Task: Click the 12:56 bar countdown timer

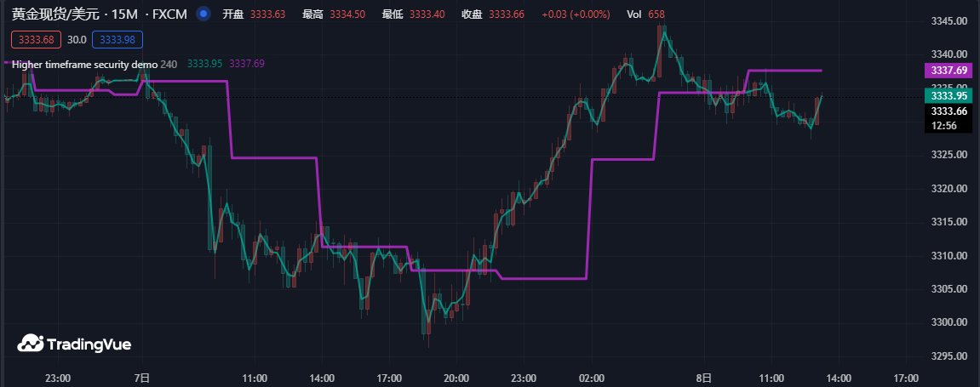Action: (945, 125)
